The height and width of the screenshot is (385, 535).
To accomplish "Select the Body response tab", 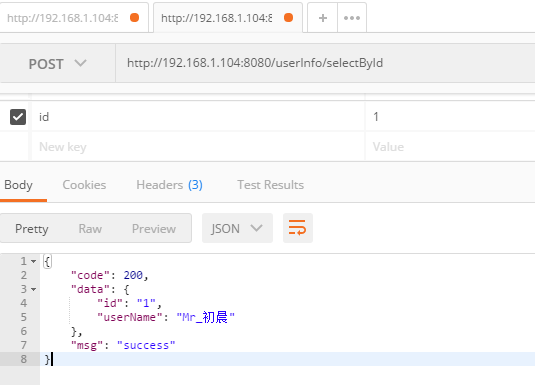I will [18, 185].
